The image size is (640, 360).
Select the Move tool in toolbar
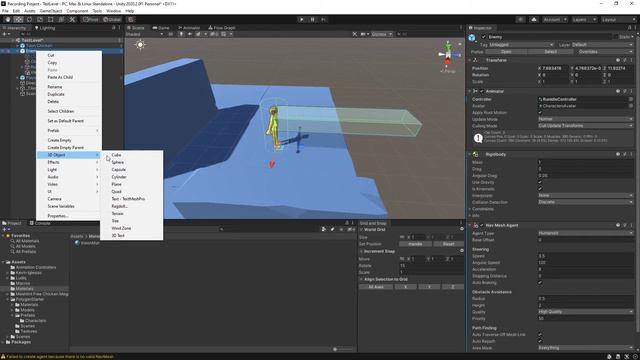[x=18, y=19]
